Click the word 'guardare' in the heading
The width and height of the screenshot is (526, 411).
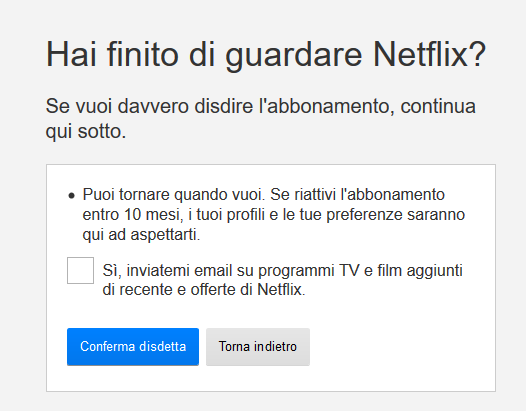pyautogui.click(x=294, y=56)
